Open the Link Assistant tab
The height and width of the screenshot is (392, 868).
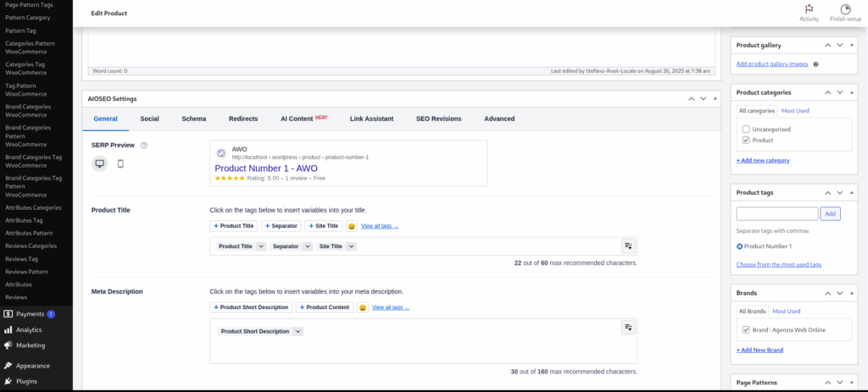[x=371, y=119]
